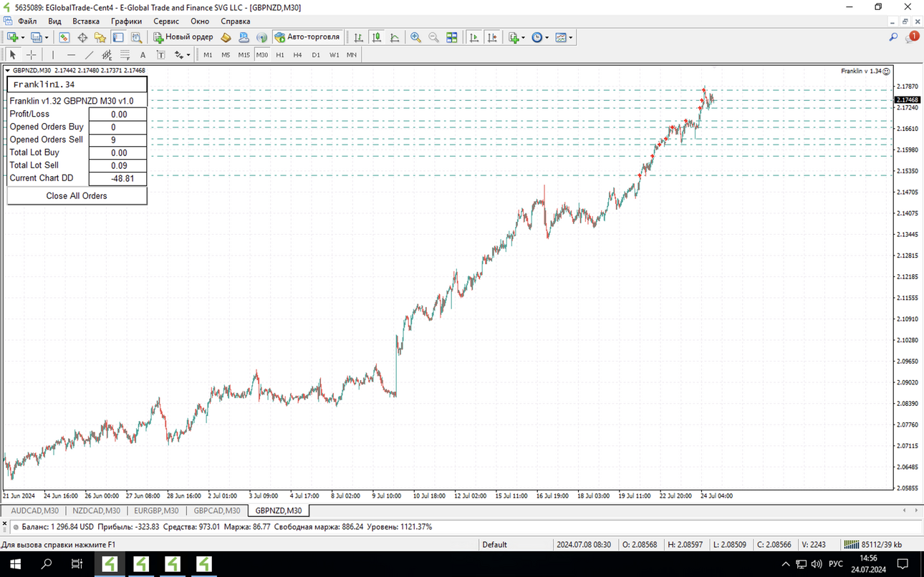Screen dimensions: 924x577
Task: Switch to the AUDCAD,M30 chart tab
Action: (x=35, y=510)
